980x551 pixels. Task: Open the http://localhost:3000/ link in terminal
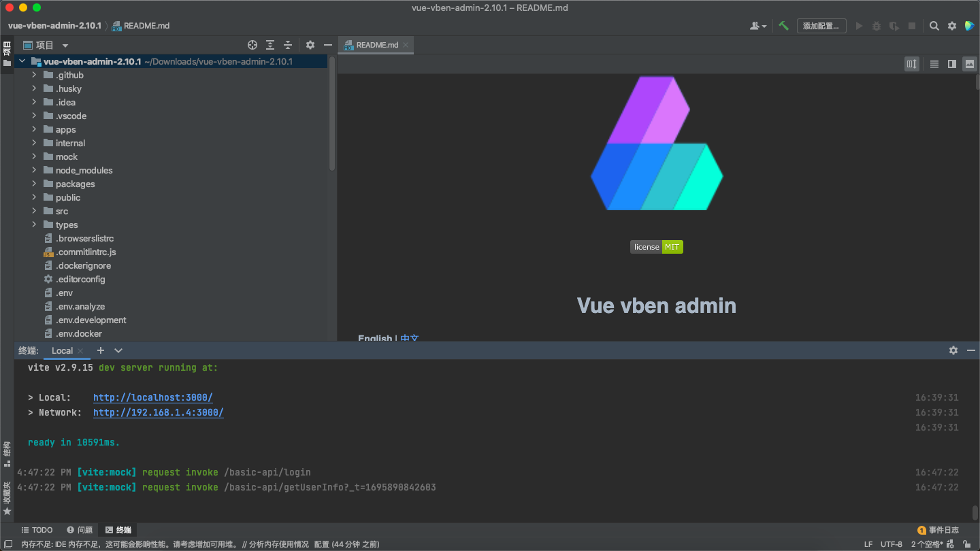click(x=152, y=397)
